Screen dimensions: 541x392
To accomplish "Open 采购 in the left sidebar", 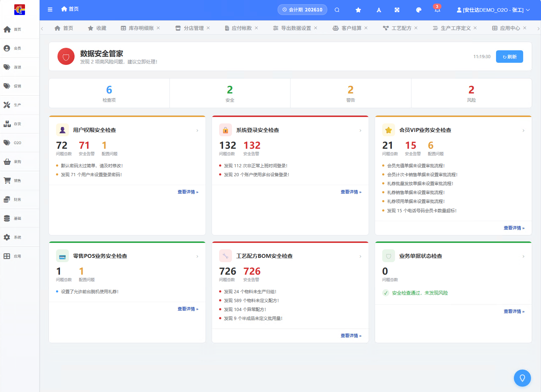I will [x=20, y=162].
